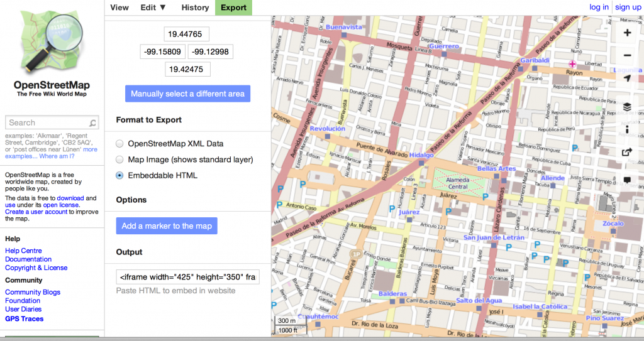Viewport: 644px width, 341px height.
Task: Open the Foundation link
Action: (x=23, y=301)
